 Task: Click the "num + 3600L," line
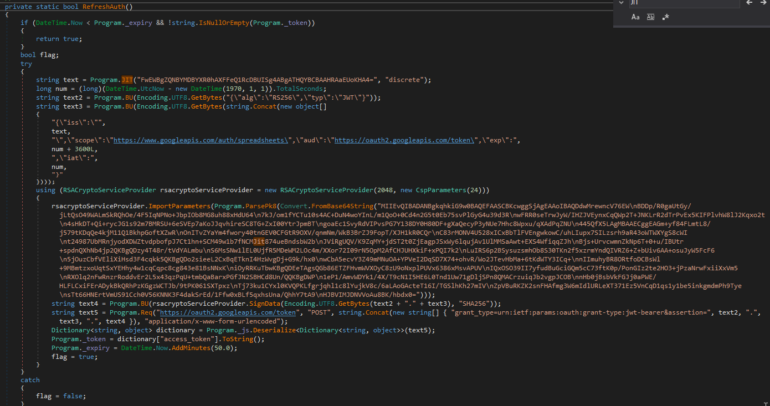click(x=75, y=149)
